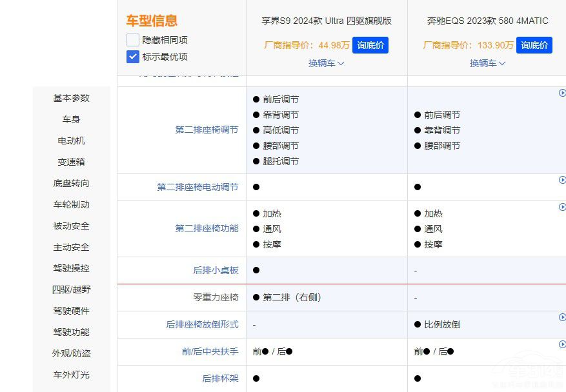This screenshot has height=392, width=566.
Task: Play the 第二排座椅电动调节 video icon
Action: 561,181
